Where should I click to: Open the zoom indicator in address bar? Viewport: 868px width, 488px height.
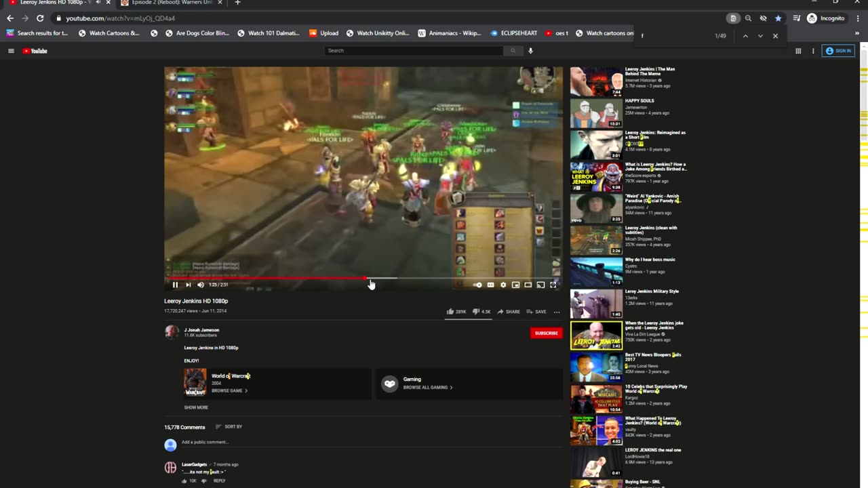[748, 18]
